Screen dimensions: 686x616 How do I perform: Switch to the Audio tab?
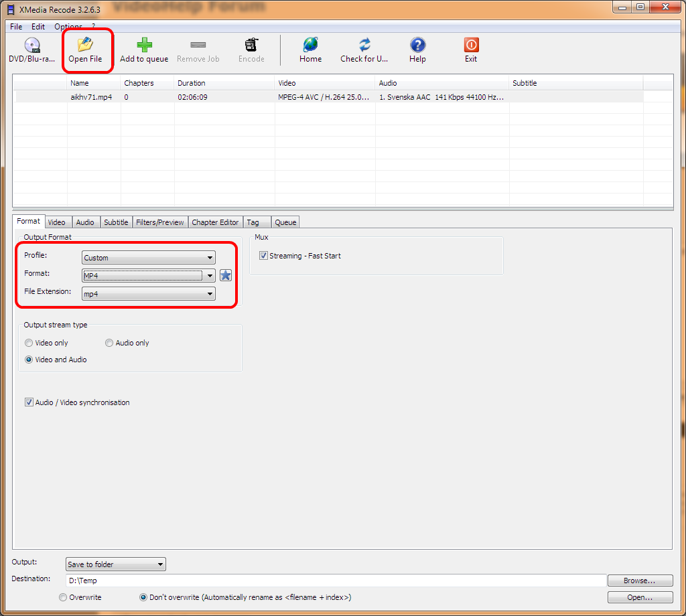pyautogui.click(x=85, y=222)
